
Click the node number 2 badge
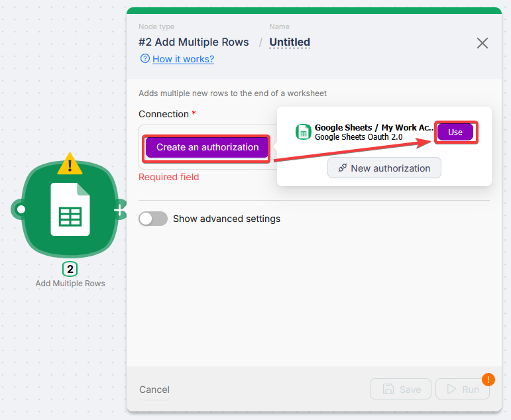(x=70, y=269)
